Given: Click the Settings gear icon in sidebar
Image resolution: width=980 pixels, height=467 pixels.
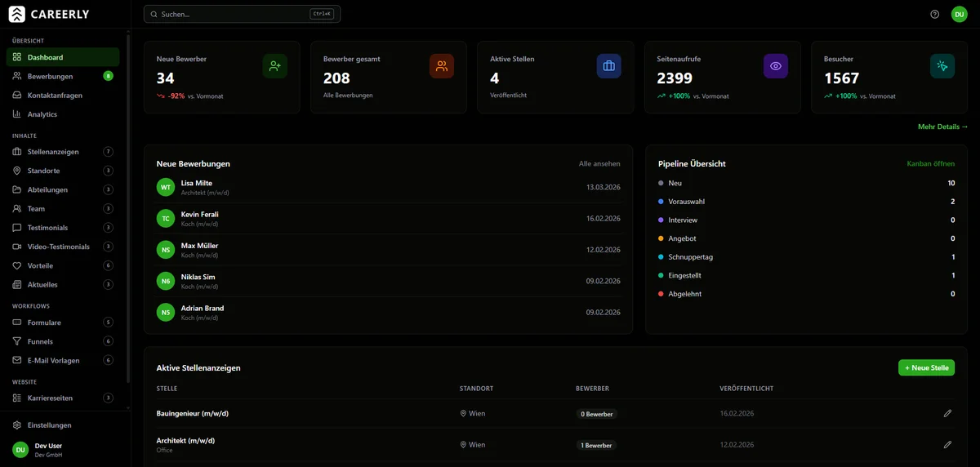Looking at the screenshot, I should coord(17,425).
